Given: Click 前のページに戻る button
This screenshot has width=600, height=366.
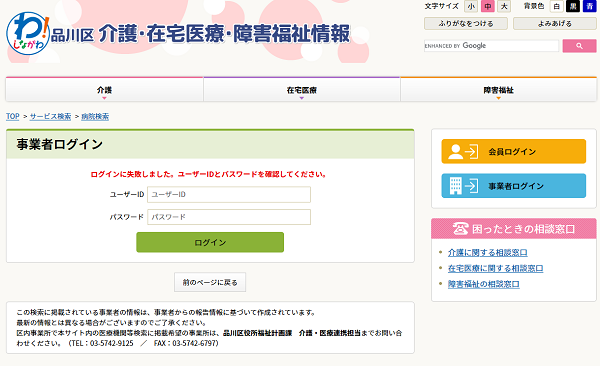Looking at the screenshot, I should [x=210, y=283].
